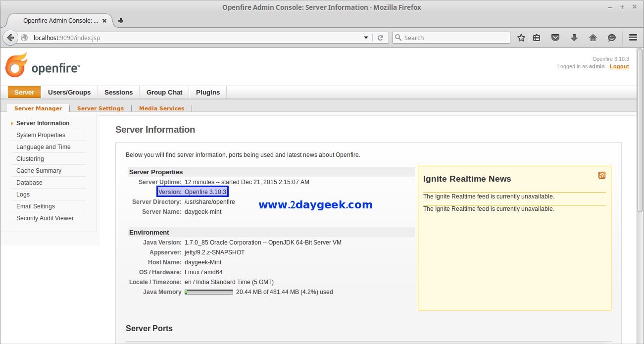Open the bookmarks list icon
Viewport: 644px width, 344px height.
tap(537, 38)
